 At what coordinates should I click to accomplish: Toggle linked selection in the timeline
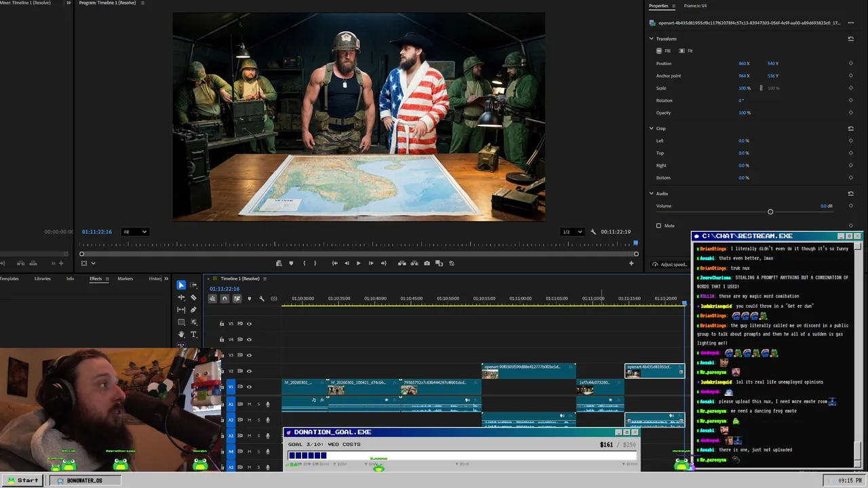[x=237, y=298]
